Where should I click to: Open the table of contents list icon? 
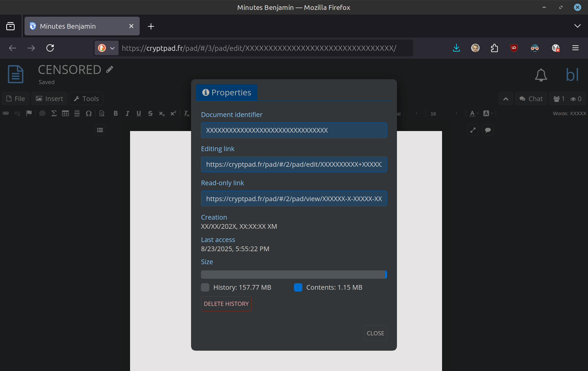(100, 130)
